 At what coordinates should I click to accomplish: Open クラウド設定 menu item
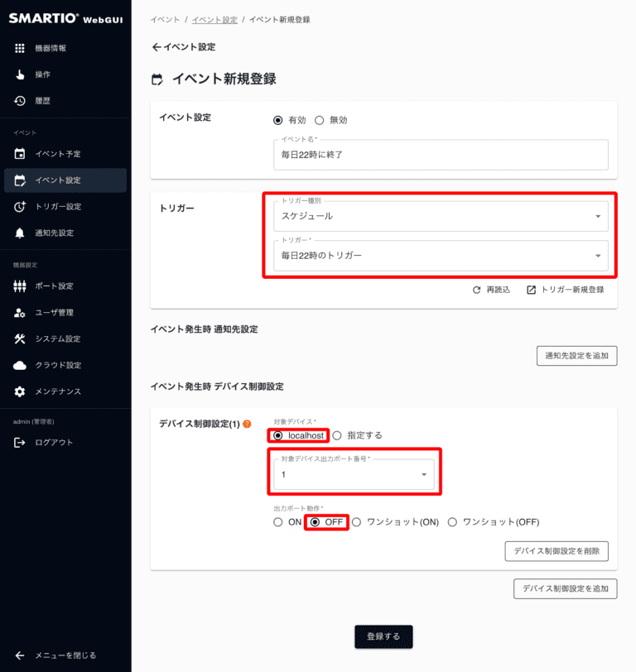pyautogui.click(x=65, y=365)
